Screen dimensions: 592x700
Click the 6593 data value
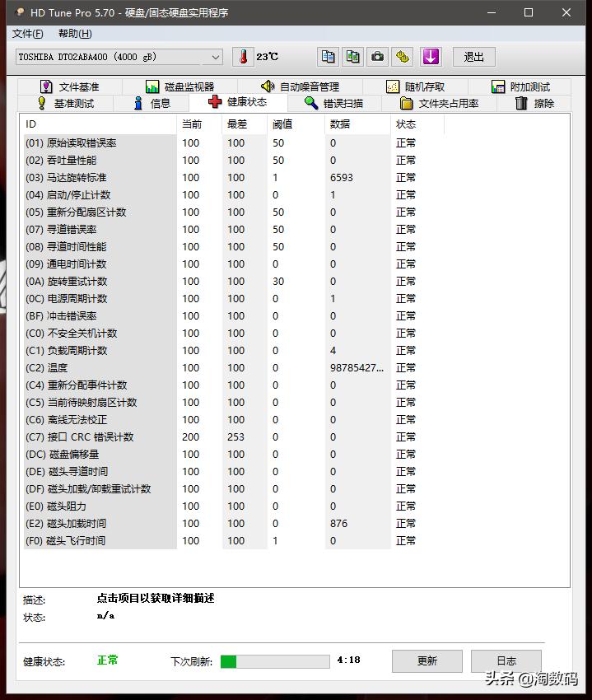(342, 178)
